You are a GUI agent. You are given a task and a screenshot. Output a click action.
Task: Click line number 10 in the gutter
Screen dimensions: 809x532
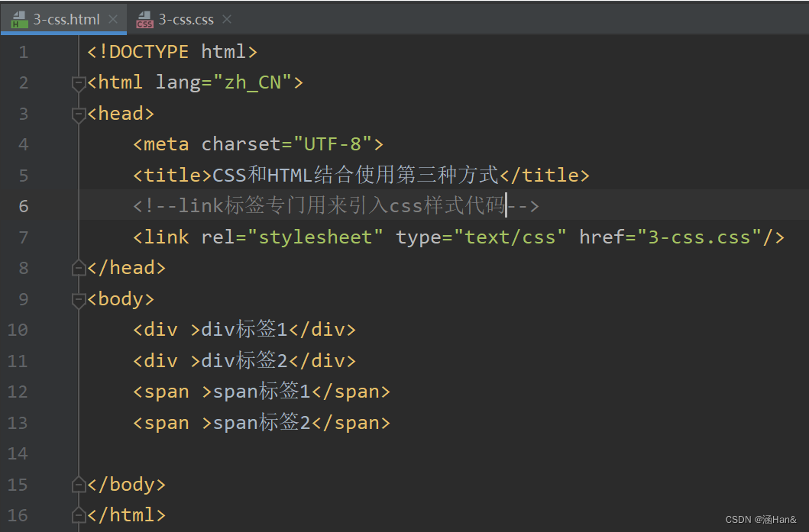(18, 329)
